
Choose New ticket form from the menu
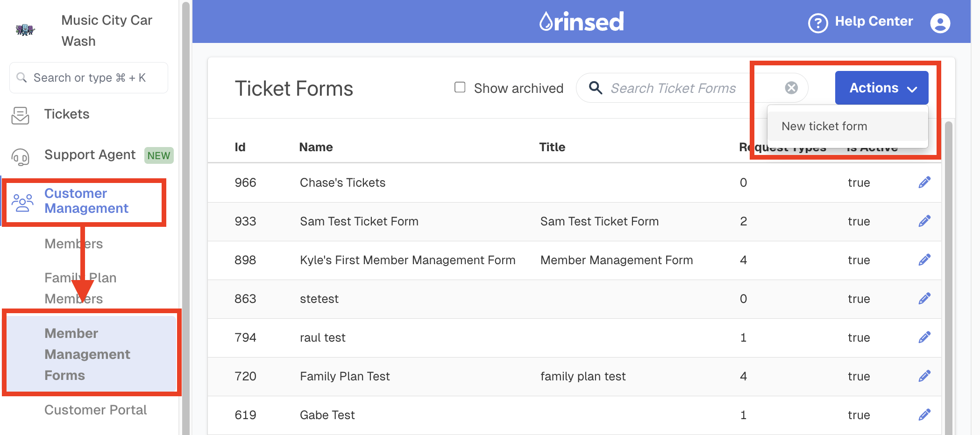(x=847, y=126)
